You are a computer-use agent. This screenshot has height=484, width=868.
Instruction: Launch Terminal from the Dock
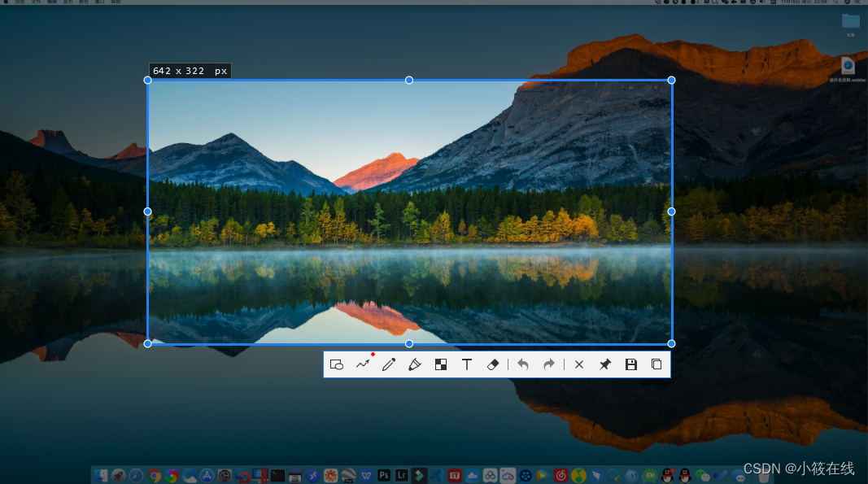(277, 475)
